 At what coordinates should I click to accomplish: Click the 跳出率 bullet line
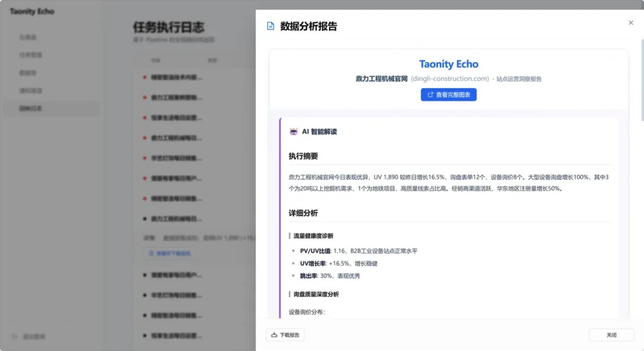coord(330,276)
